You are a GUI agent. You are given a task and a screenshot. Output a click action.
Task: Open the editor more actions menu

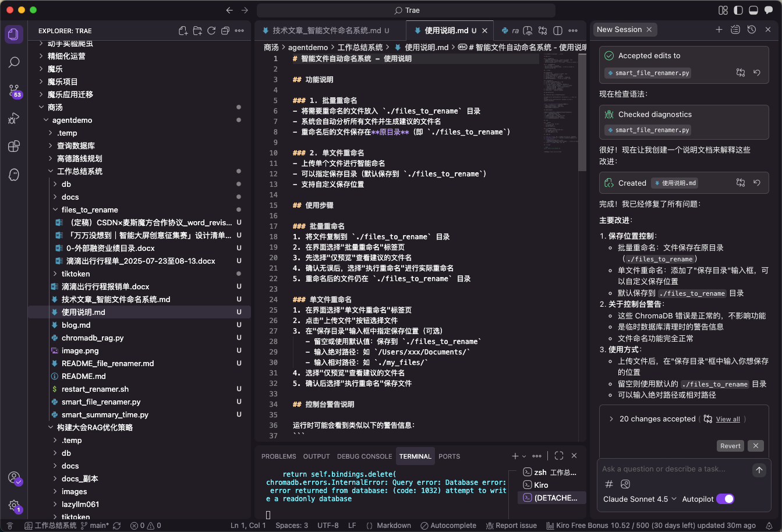pos(573,31)
